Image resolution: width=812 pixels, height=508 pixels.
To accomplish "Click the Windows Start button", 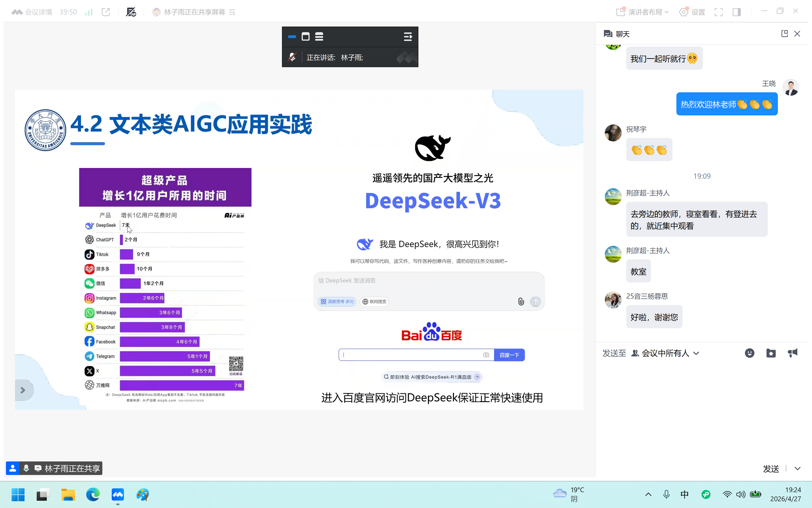I will point(18,494).
